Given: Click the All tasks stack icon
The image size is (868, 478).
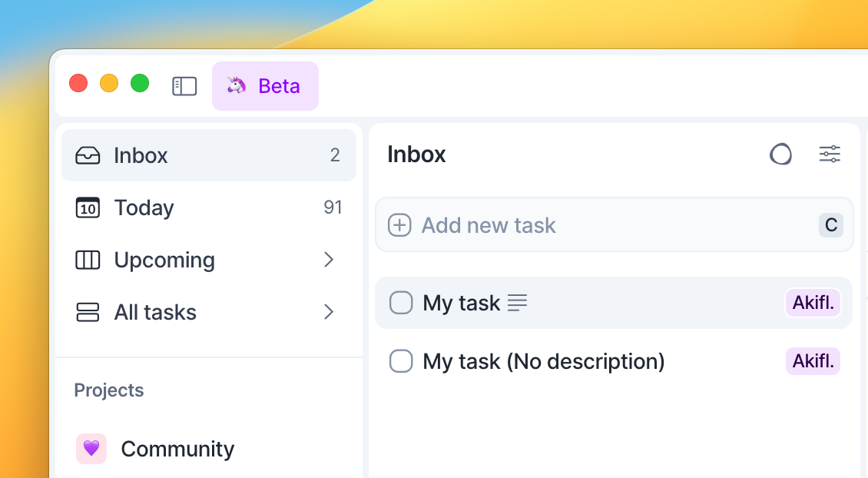Looking at the screenshot, I should tap(88, 312).
